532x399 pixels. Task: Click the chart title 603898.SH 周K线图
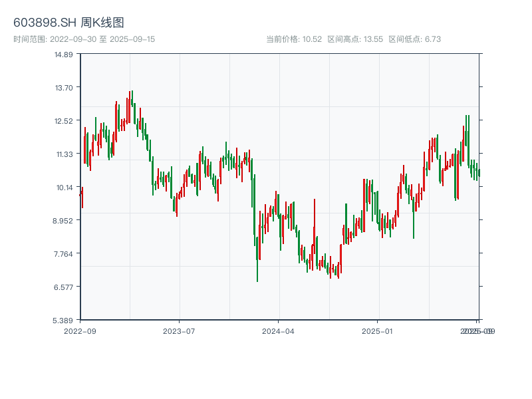(x=68, y=23)
